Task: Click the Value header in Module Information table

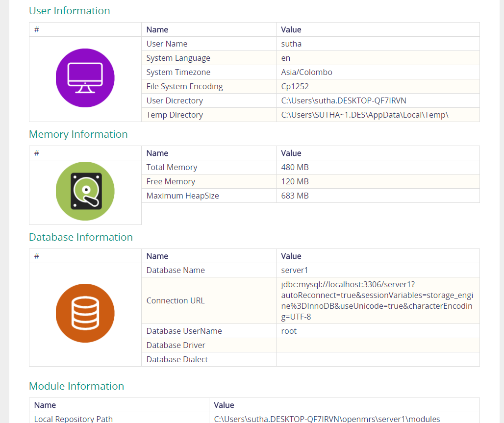Action: pyautogui.click(x=224, y=405)
